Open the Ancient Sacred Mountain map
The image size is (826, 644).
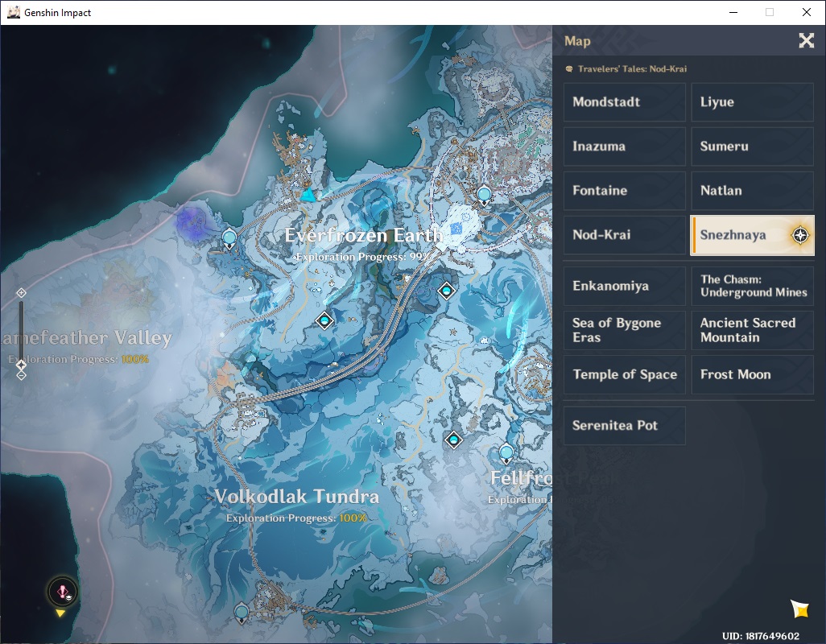coord(752,330)
